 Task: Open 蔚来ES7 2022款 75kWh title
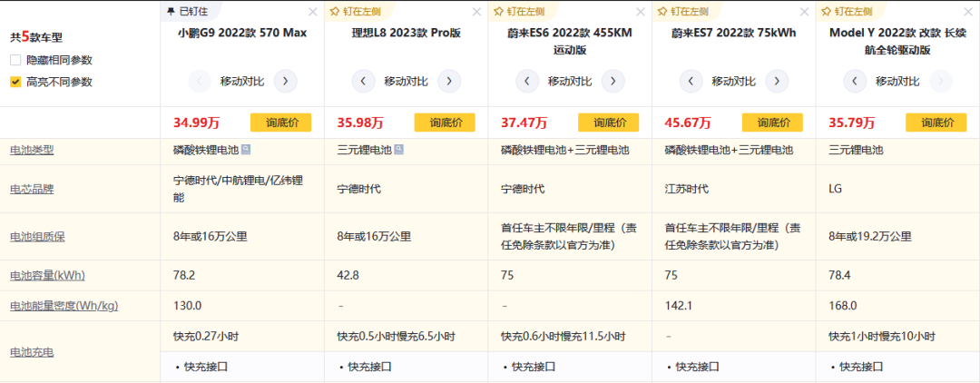(x=734, y=33)
